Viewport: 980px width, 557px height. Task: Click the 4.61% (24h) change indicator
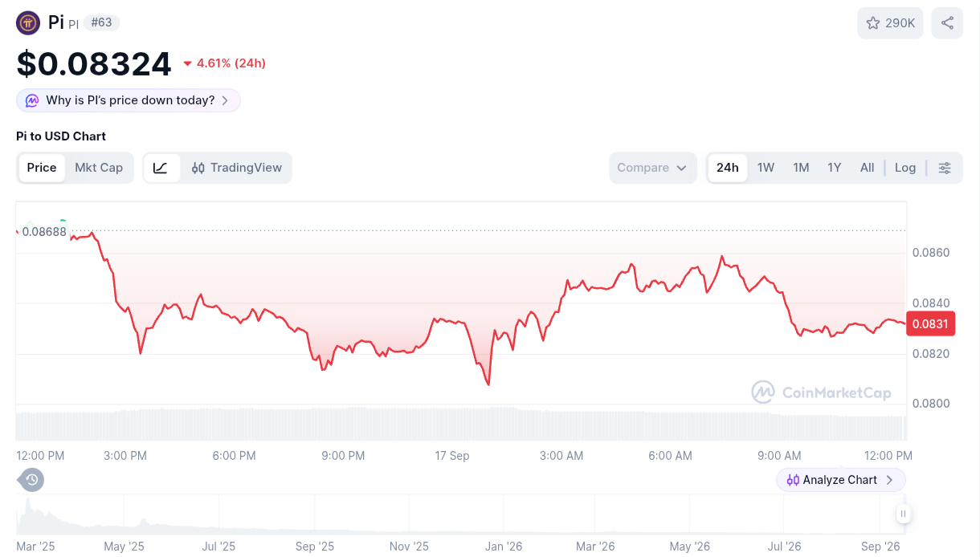click(x=224, y=63)
